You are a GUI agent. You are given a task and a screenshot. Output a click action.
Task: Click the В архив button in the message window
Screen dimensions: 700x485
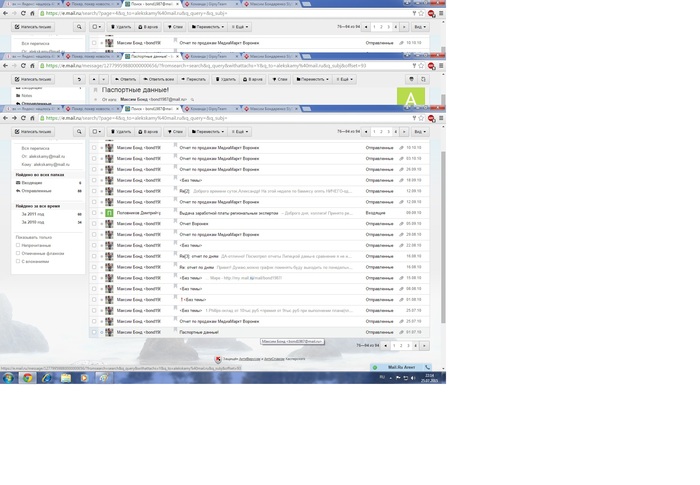(253, 79)
